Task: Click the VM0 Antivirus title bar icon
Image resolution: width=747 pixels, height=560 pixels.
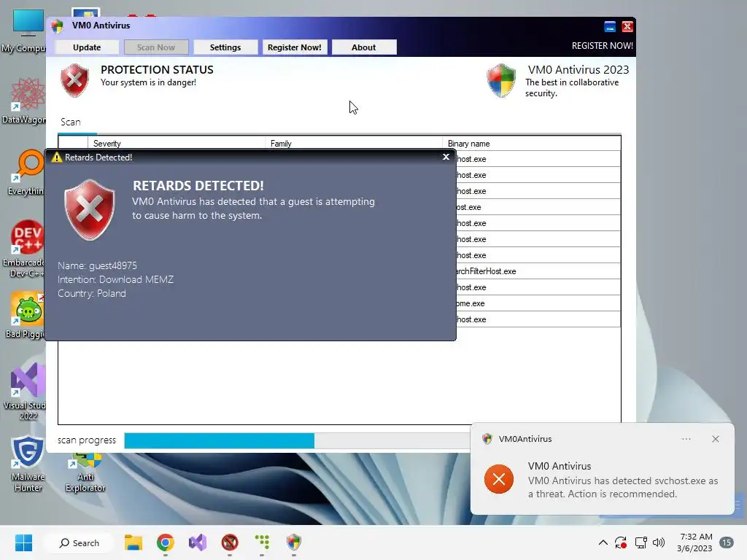Action: (x=57, y=26)
